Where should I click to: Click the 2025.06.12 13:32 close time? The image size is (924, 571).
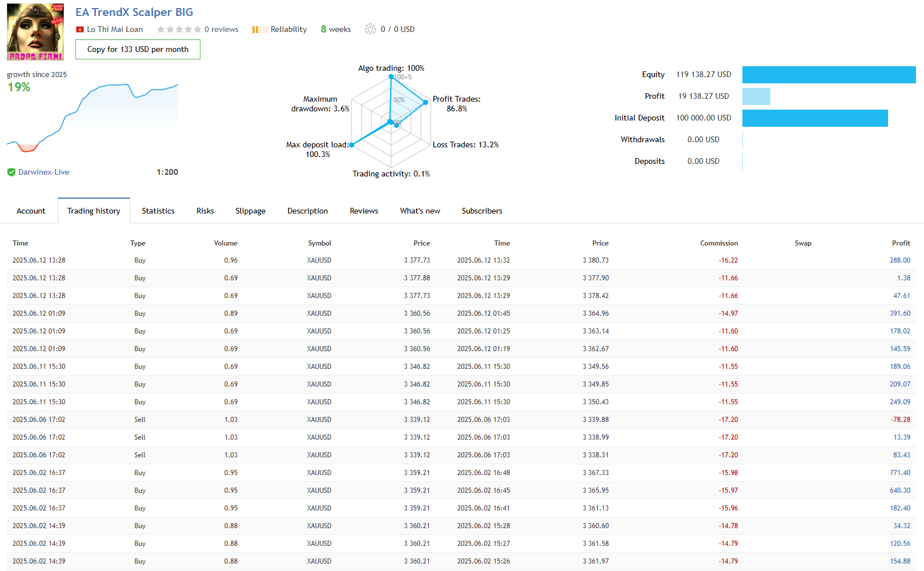484,260
